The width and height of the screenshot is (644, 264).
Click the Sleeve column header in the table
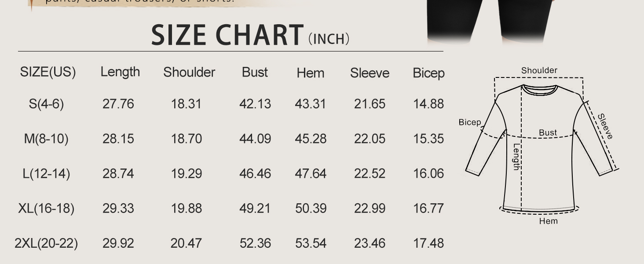click(370, 73)
